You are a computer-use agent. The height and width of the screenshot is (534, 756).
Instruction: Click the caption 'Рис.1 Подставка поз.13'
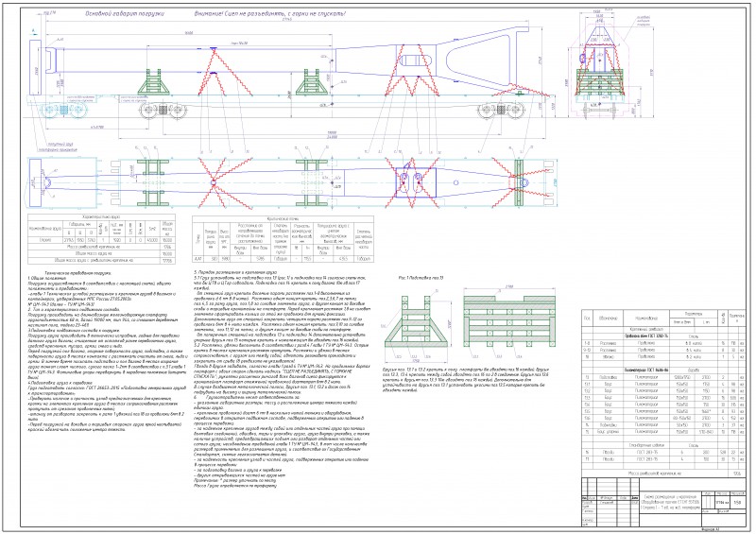(x=421, y=278)
